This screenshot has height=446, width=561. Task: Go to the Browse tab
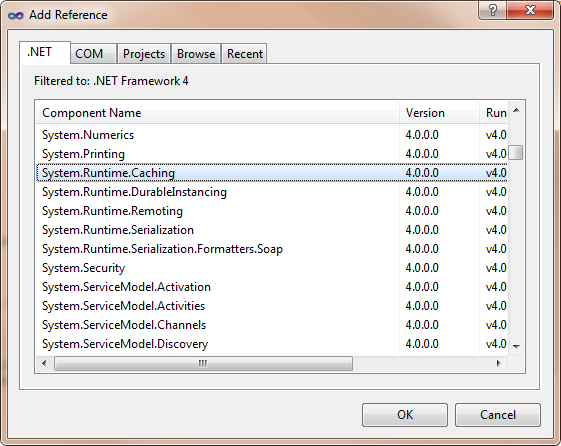coord(196,54)
